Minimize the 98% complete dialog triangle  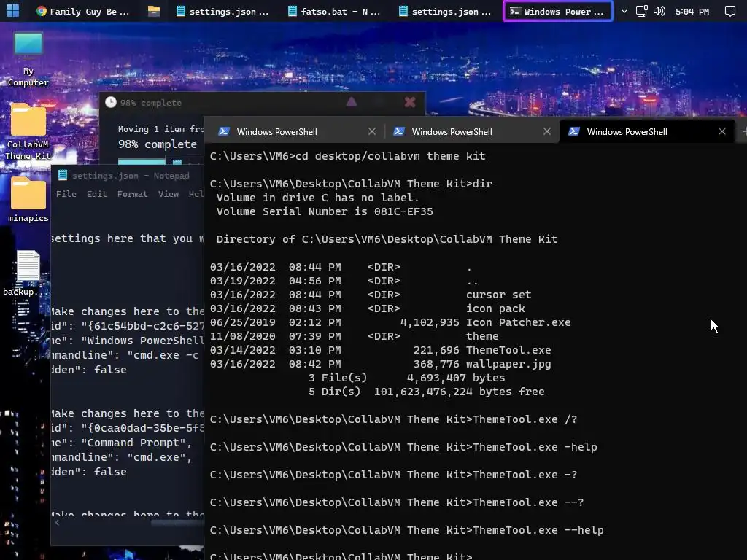pos(352,102)
